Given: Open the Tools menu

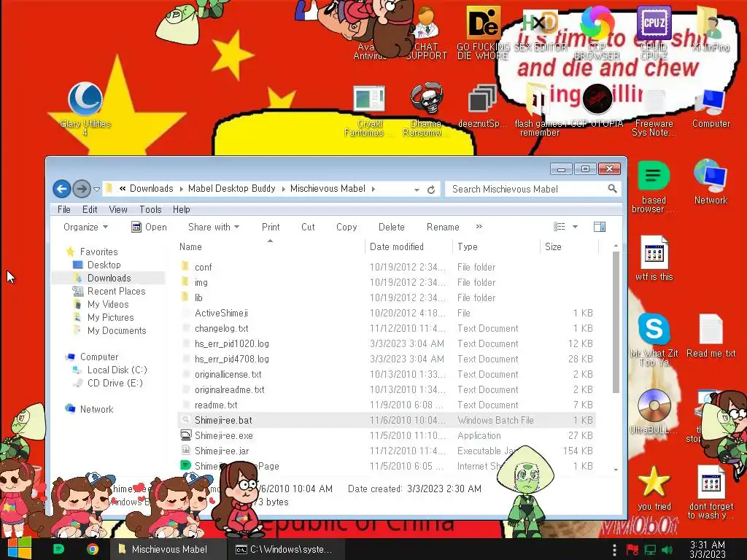Looking at the screenshot, I should pos(150,209).
